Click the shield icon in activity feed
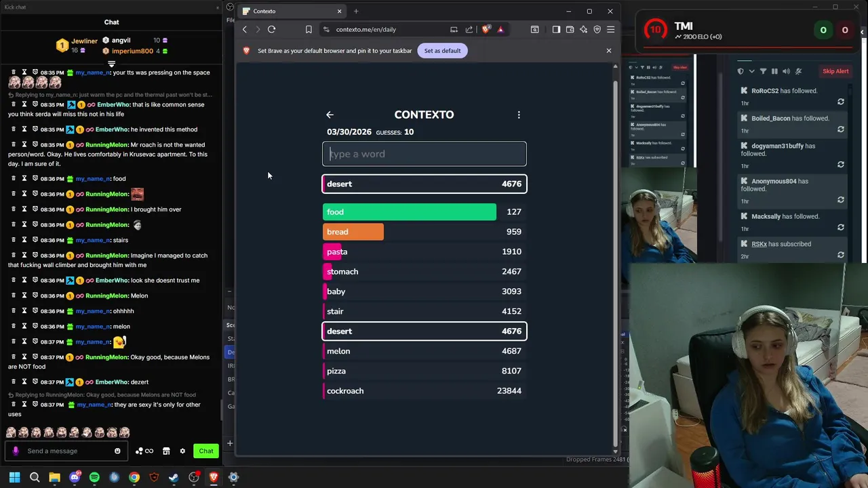This screenshot has width=868, height=488. 741,71
